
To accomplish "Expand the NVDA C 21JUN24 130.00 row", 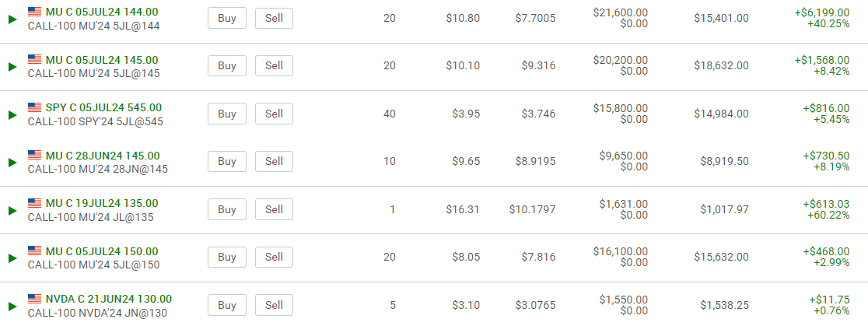I will 12,306.
